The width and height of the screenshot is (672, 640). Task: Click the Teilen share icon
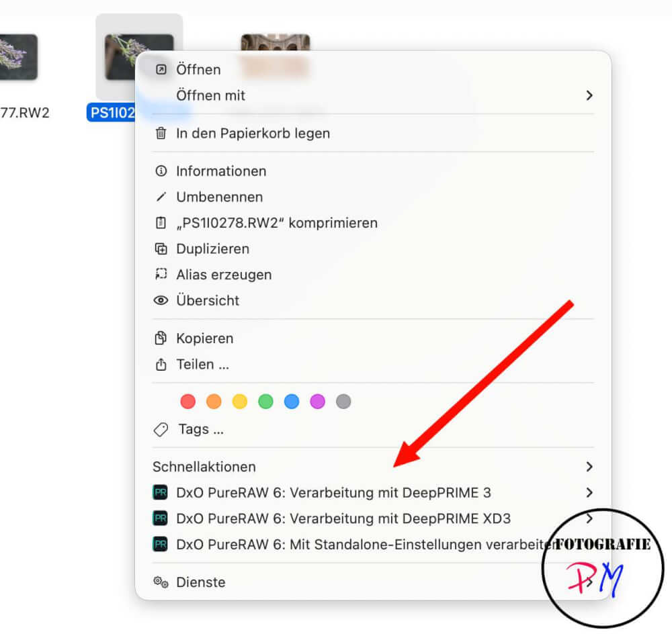point(161,364)
